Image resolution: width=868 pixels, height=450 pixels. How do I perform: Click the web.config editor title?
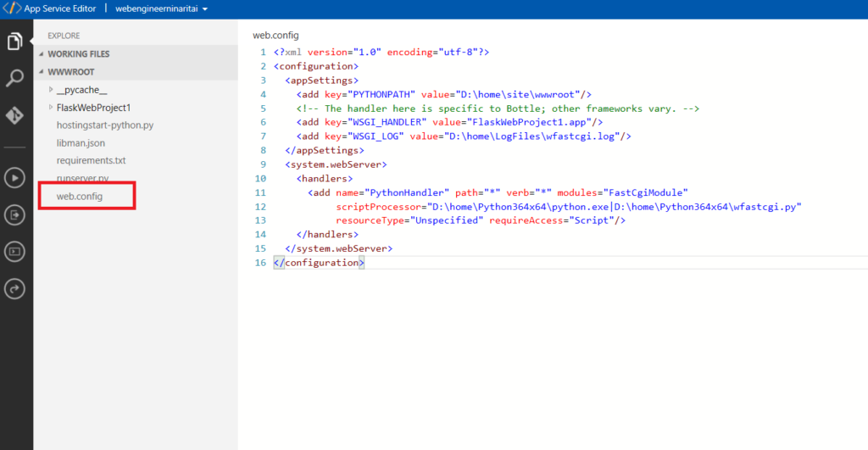[275, 35]
